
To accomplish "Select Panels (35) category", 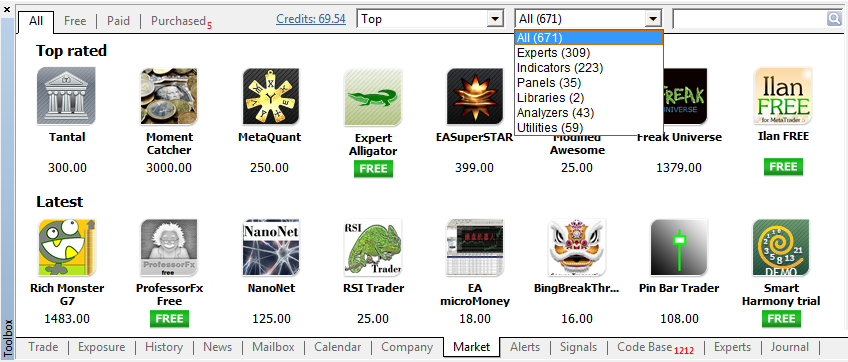I will click(x=588, y=83).
